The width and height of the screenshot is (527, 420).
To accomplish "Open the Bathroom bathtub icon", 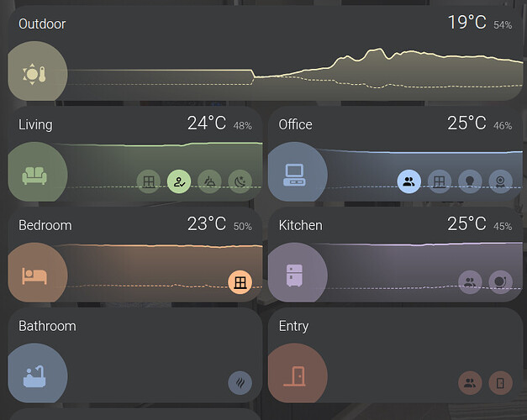I will pyautogui.click(x=33, y=375).
